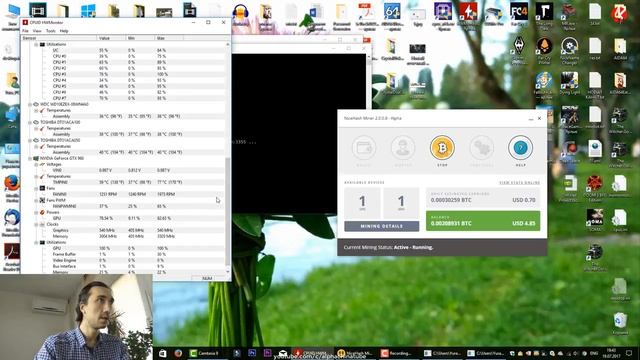Click the taskbar clock and date

(x=611, y=353)
